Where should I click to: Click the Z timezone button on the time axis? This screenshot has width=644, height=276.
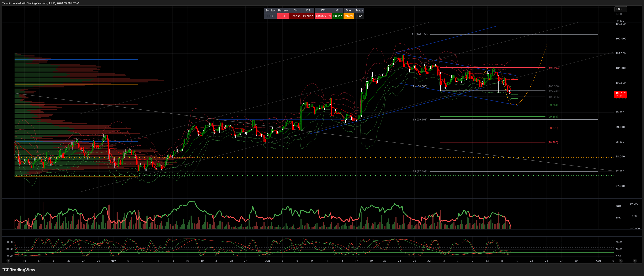coord(8,260)
